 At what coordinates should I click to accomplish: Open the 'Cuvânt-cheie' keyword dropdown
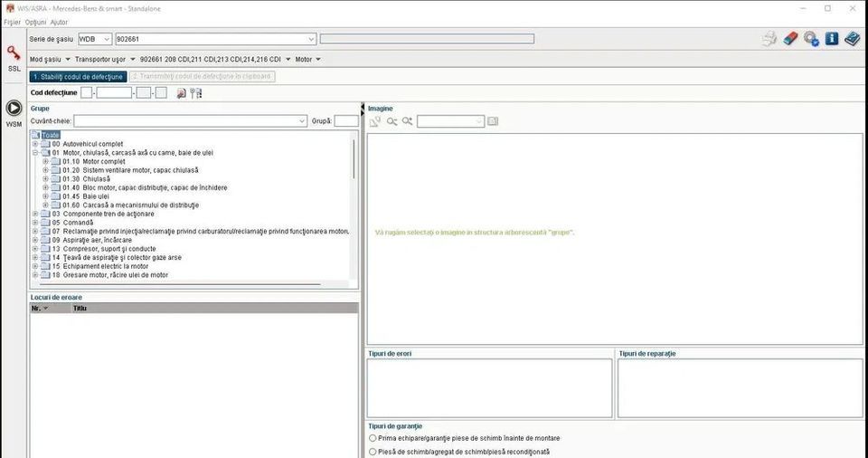coord(191,121)
